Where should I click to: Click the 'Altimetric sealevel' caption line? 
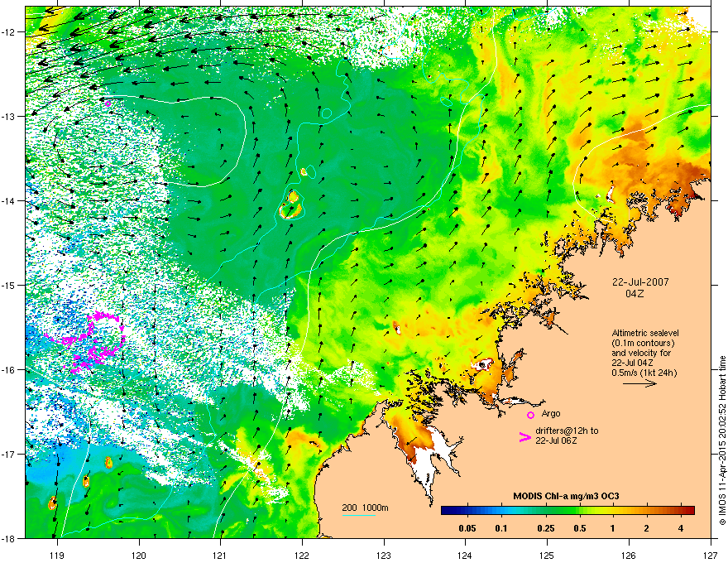645,333
